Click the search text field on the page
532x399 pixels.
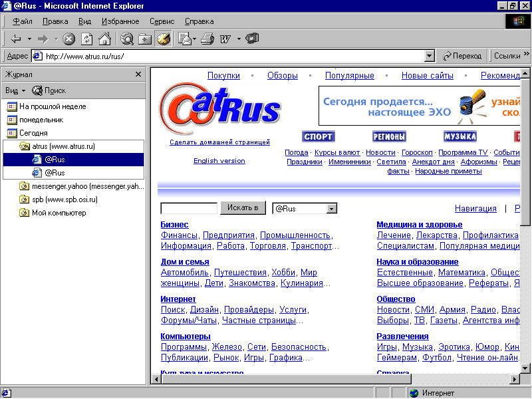pos(189,208)
